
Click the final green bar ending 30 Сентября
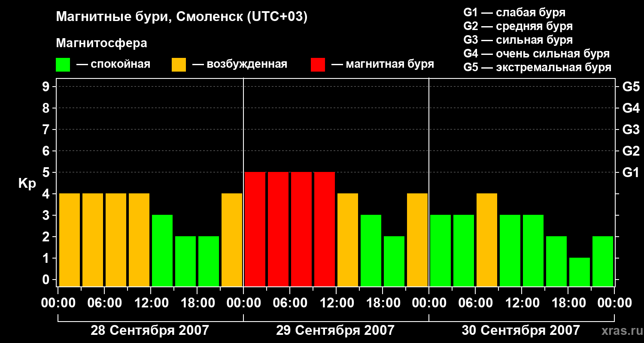pyautogui.click(x=603, y=261)
